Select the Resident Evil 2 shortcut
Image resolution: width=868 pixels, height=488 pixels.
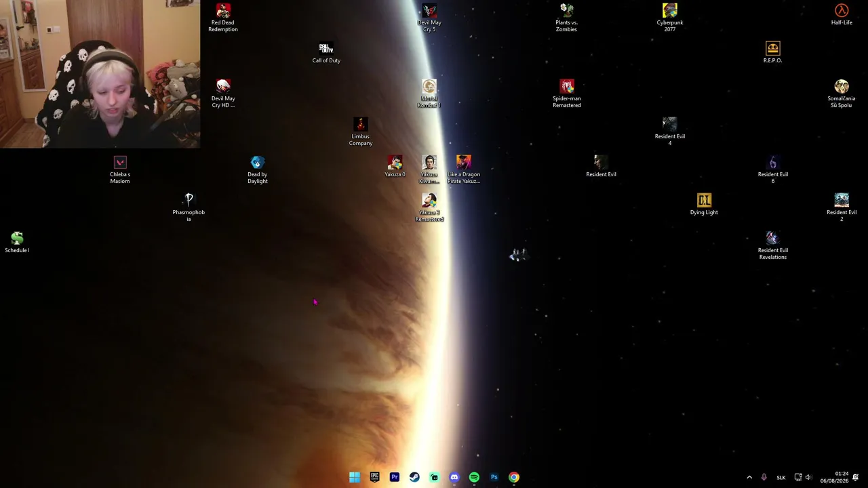coord(842,207)
